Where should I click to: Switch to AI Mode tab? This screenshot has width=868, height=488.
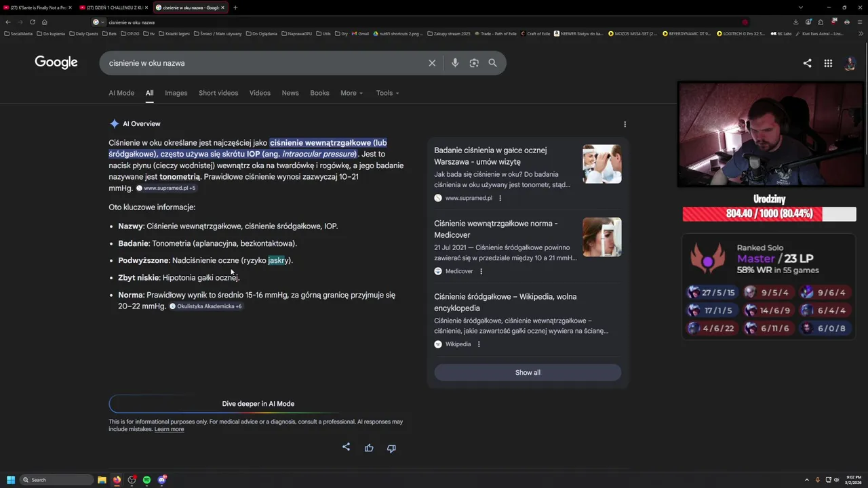coord(121,93)
